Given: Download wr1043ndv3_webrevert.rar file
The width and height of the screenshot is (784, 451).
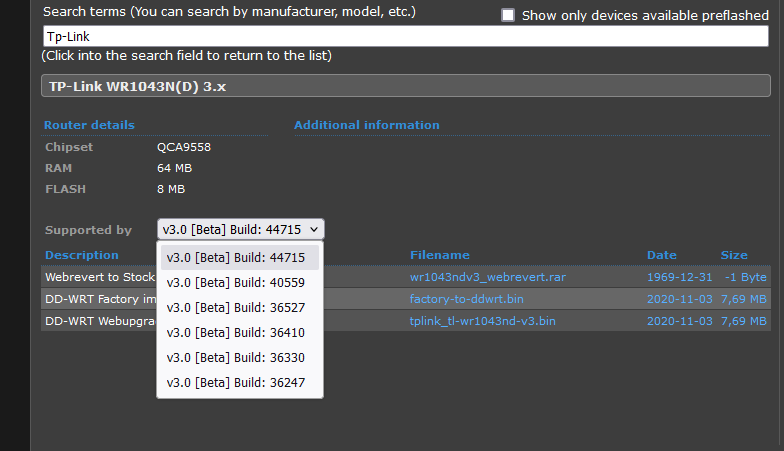Looking at the screenshot, I should pos(488,277).
